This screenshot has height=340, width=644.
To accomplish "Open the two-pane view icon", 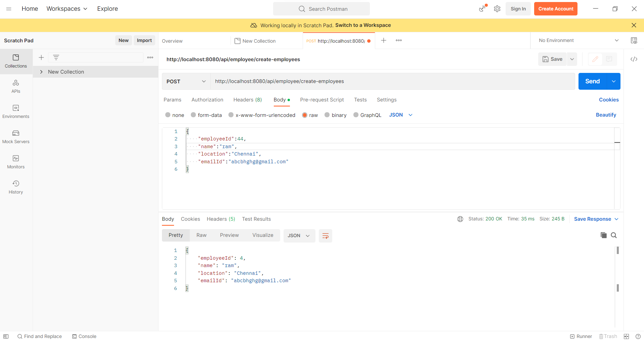I will [x=627, y=336].
